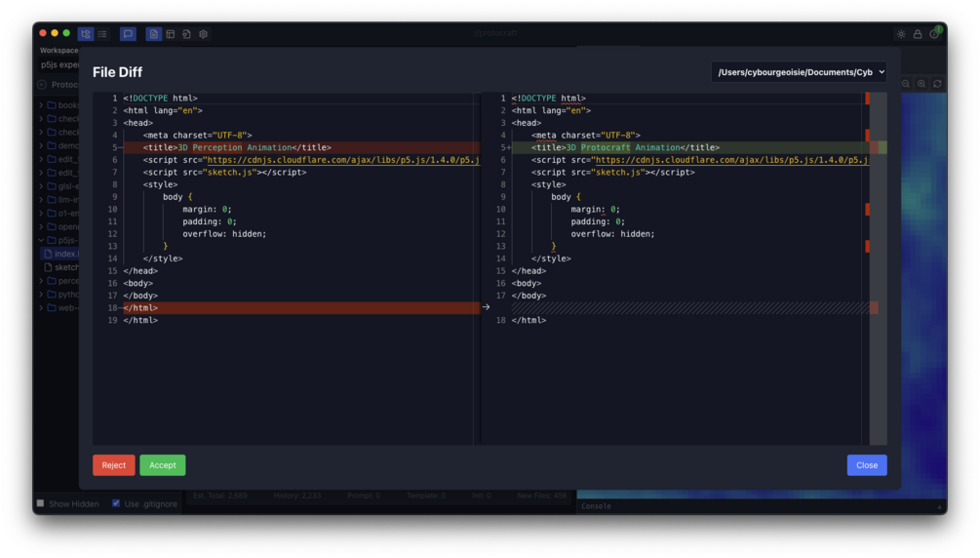This screenshot has width=980, height=558.
Task: Expand the glsl folder
Action: 41,185
